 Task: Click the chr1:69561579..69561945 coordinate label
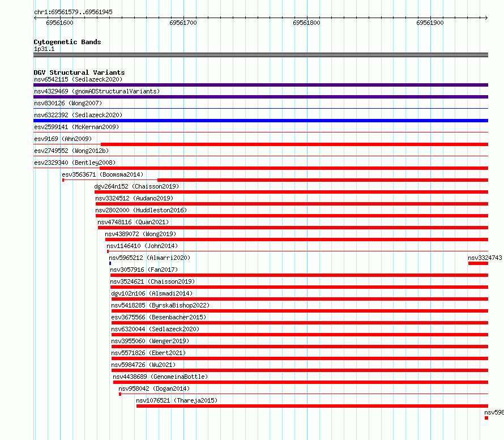73,12
